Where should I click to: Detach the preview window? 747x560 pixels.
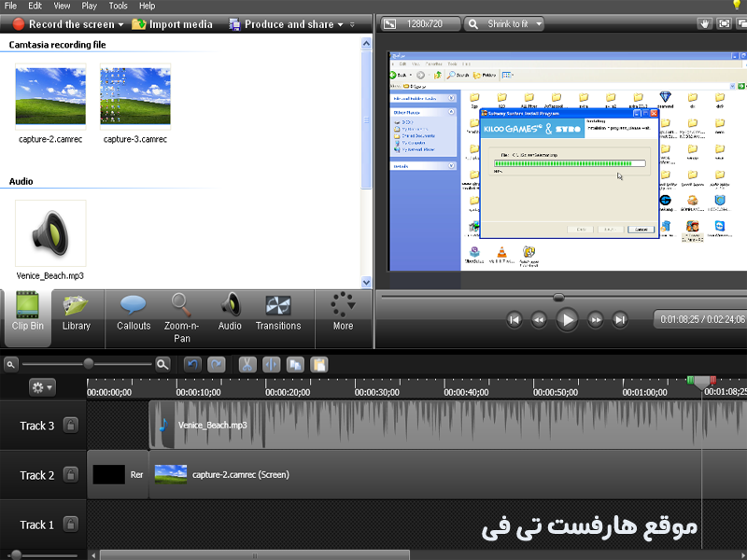[741, 23]
